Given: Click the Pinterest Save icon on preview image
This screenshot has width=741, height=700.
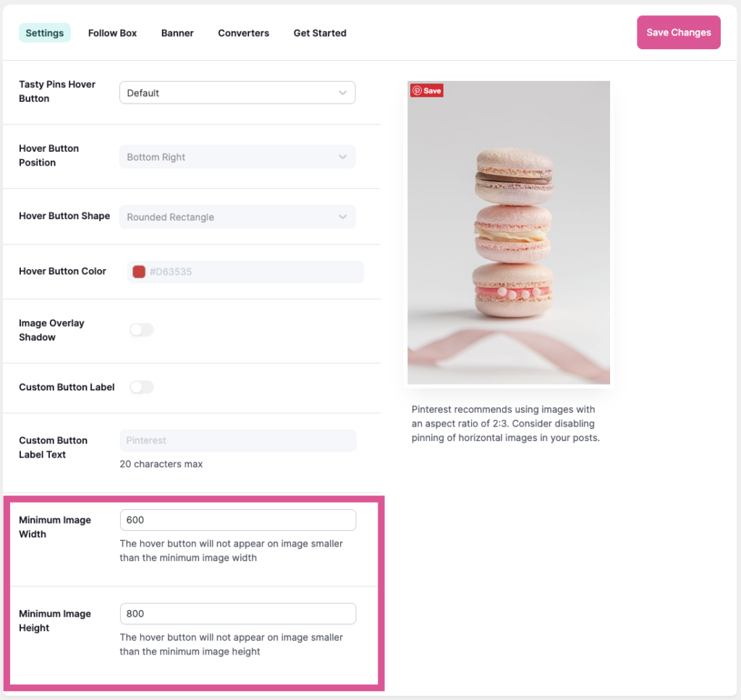Looking at the screenshot, I should click(426, 90).
